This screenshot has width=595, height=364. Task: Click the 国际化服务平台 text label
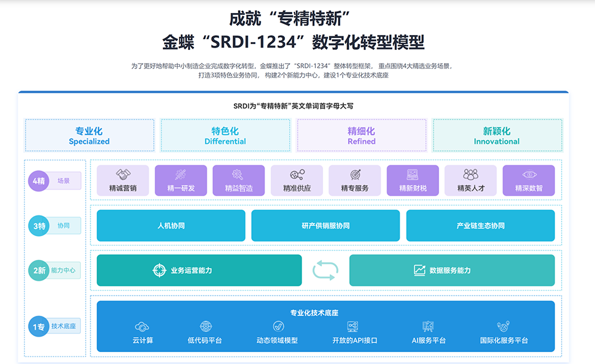coord(504,340)
